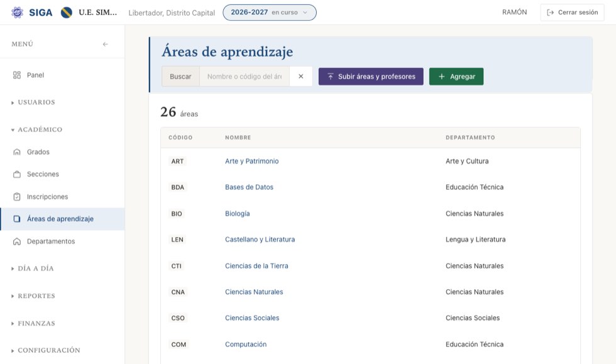Expand the FINANZAS menu section
This screenshot has width=616, height=364.
33,324
